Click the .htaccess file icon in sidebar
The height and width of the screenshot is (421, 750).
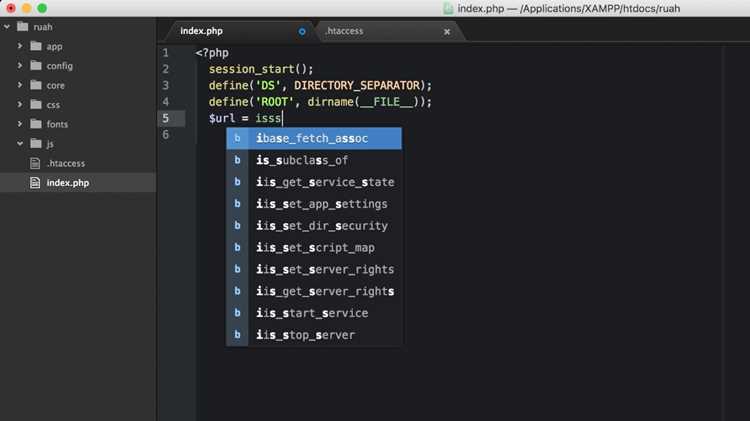pos(35,163)
